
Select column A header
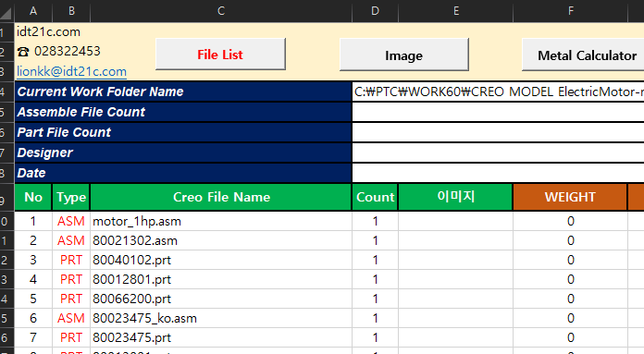[x=33, y=11]
